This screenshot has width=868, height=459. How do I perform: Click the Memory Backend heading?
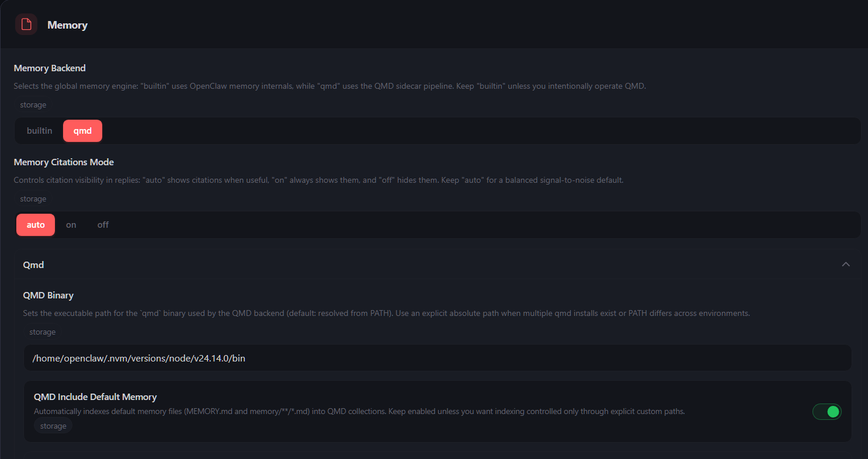click(50, 68)
